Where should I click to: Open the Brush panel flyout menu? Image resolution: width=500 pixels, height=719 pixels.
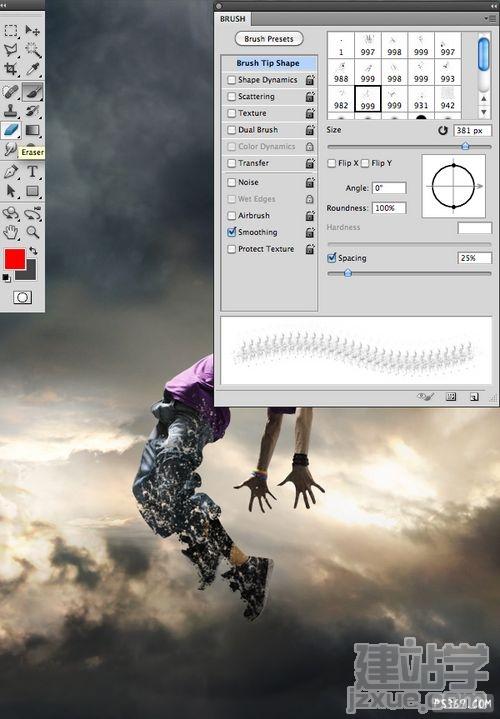click(486, 19)
